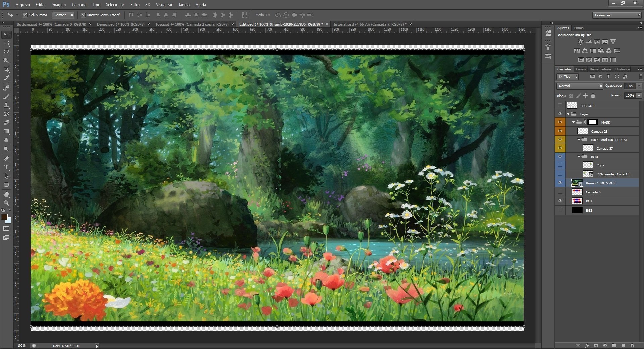Select the Magic Wand tool

click(6, 61)
